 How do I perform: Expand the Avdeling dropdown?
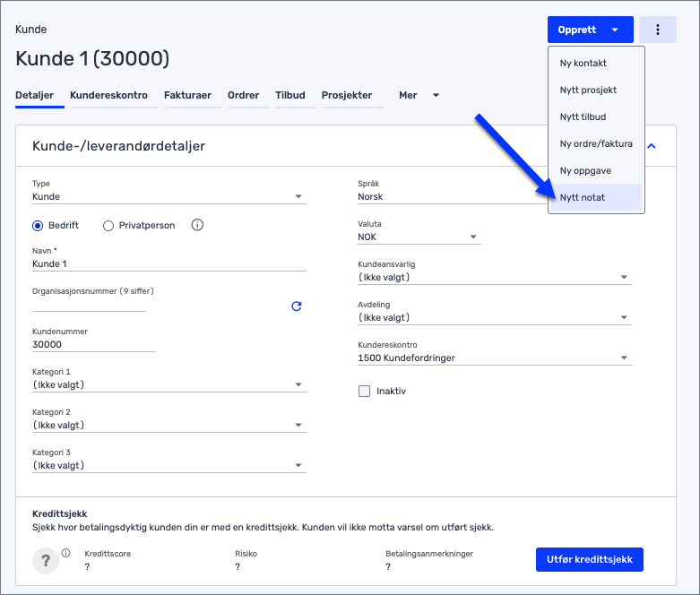point(495,317)
